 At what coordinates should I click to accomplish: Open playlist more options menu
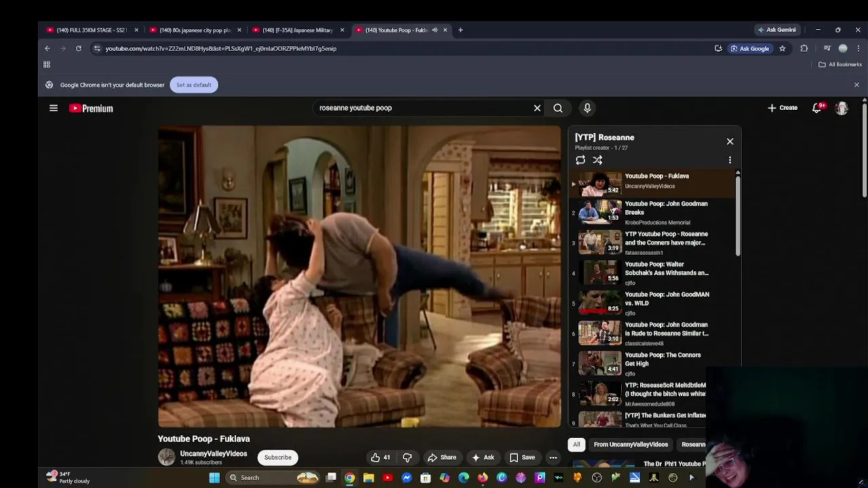point(730,160)
